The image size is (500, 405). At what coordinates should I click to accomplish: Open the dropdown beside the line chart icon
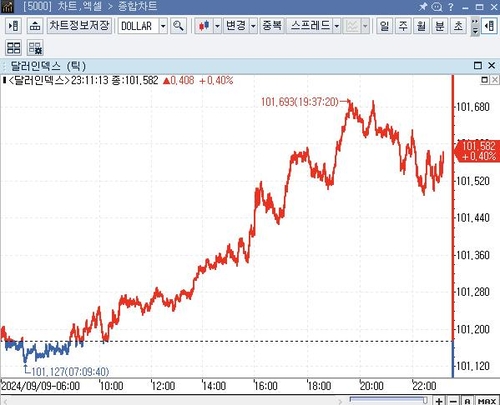tap(365, 26)
